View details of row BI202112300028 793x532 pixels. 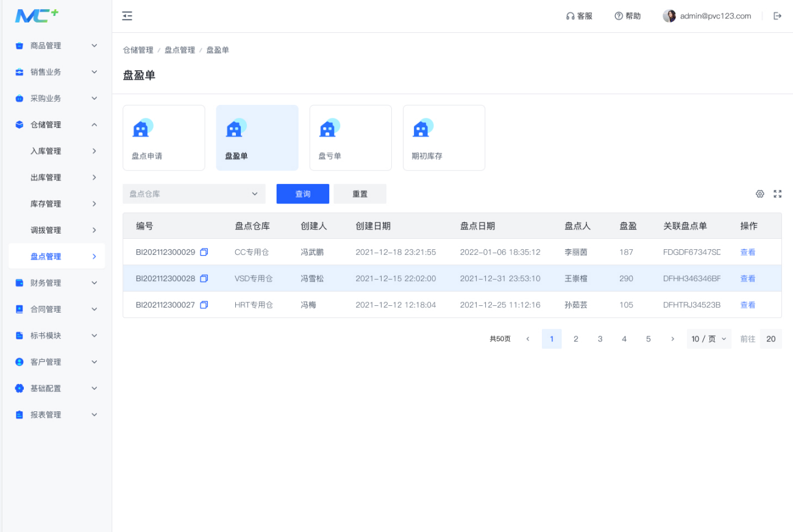[748, 278]
